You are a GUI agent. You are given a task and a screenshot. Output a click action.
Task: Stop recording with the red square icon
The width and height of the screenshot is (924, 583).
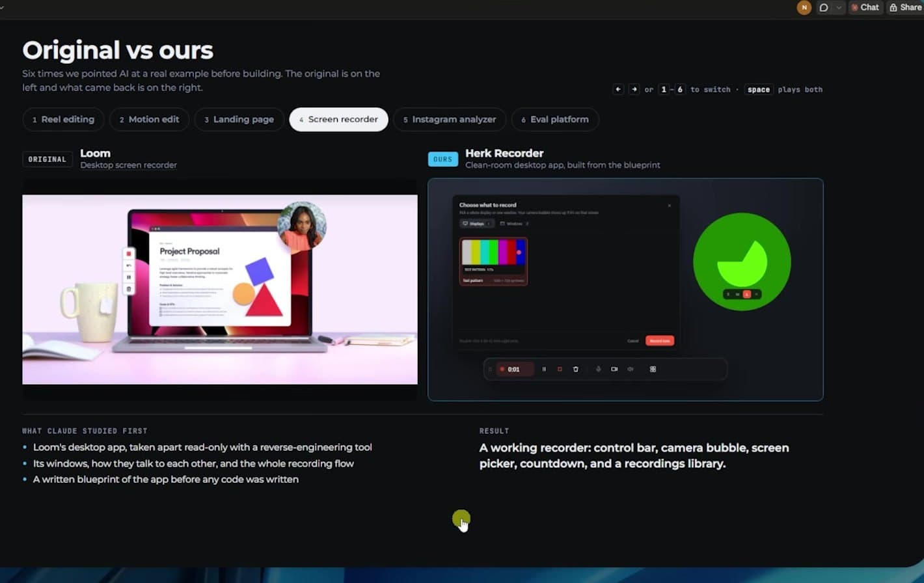pyautogui.click(x=560, y=369)
